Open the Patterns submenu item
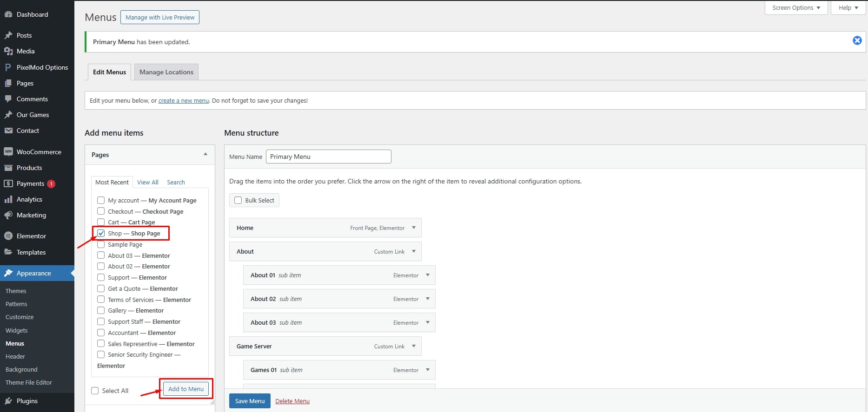This screenshot has height=412, width=868. click(x=16, y=304)
